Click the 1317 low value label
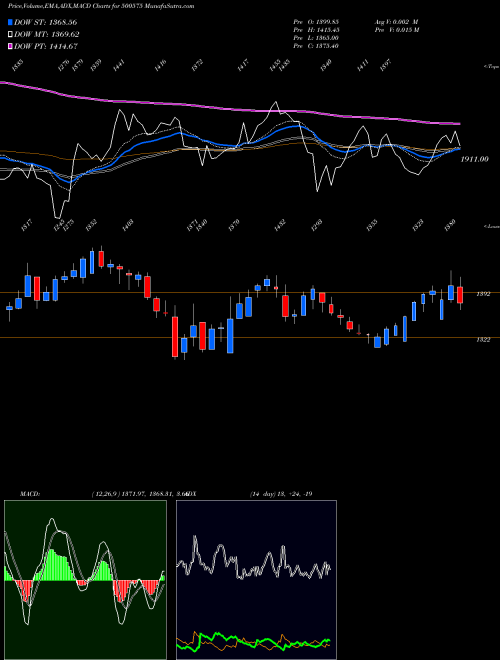Screen dimensions: 500x660 (26, 225)
